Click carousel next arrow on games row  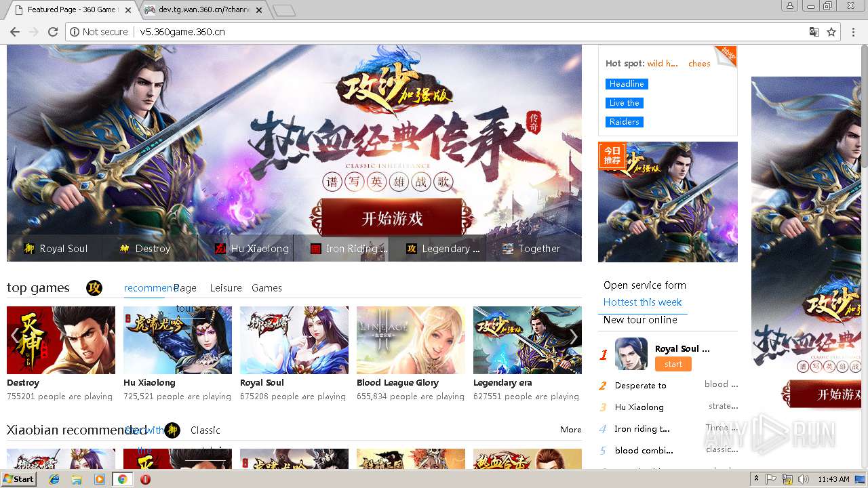[574, 337]
